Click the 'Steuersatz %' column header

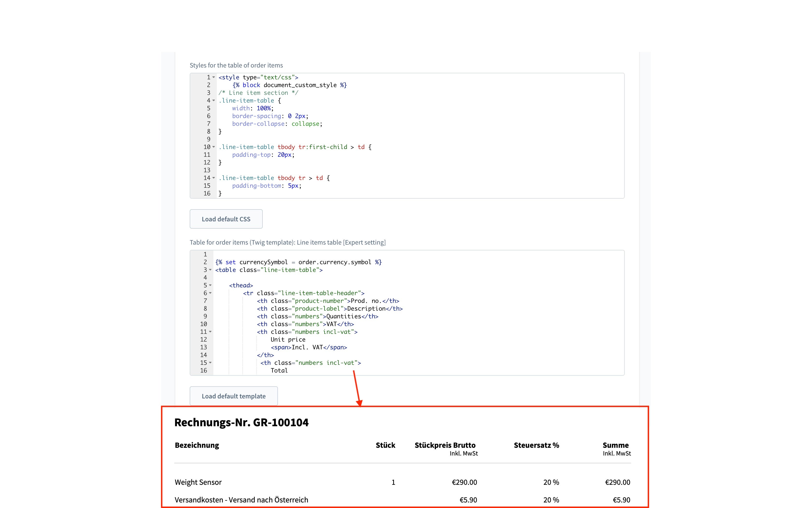[x=536, y=445]
